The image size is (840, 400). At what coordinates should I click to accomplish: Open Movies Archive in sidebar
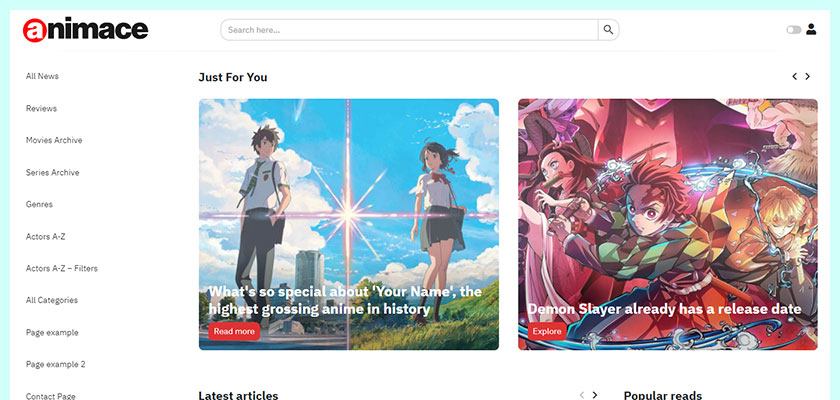(54, 140)
